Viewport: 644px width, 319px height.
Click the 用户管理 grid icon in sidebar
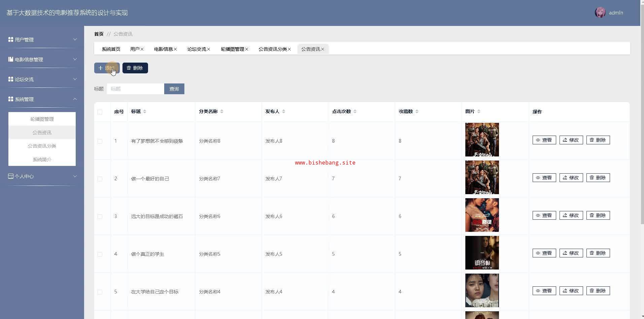tap(11, 40)
